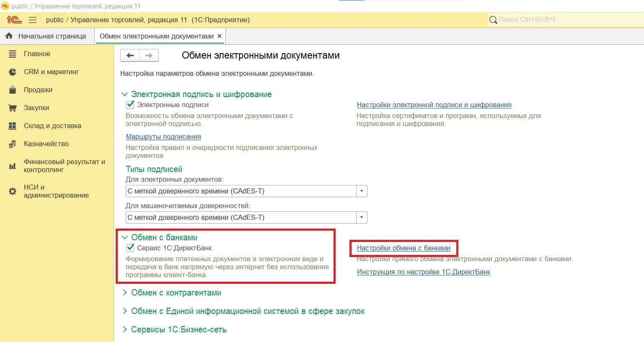Open the Склад и доставка section
Viewport: 644px width, 342px height.
click(x=52, y=126)
